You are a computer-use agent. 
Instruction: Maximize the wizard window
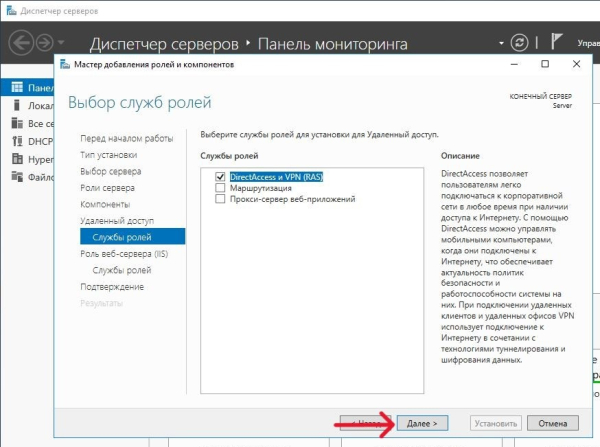[x=545, y=64]
